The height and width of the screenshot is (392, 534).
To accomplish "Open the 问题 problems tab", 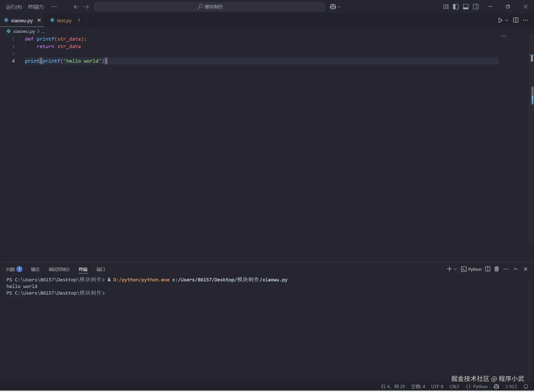I will (11, 269).
